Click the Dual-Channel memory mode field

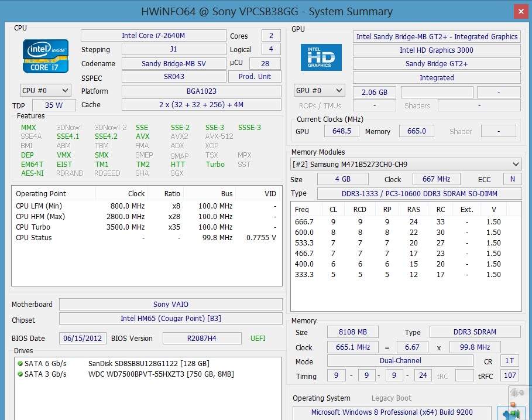pyautogui.click(x=400, y=361)
